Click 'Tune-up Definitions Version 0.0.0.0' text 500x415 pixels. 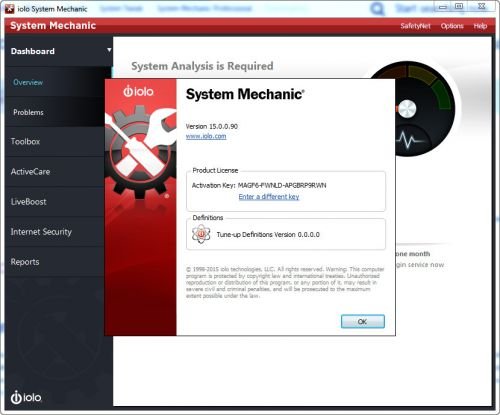[268, 235]
